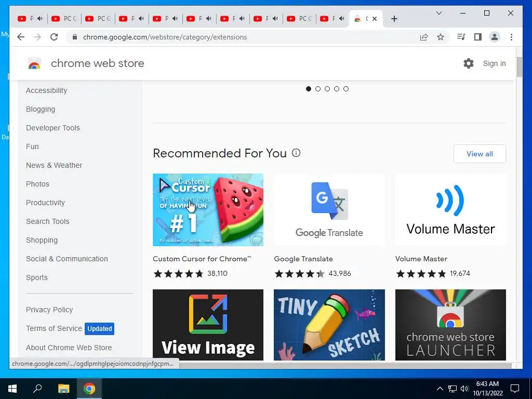Image resolution: width=532 pixels, height=399 pixels.
Task: Click the tab search chevron in the title bar
Action: click(x=438, y=13)
